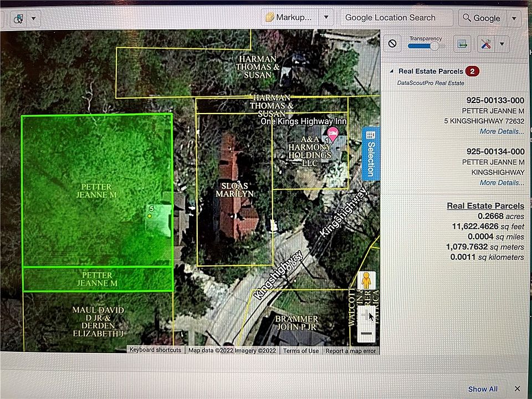Click the export results icon
The image size is (532, 399).
tap(462, 44)
